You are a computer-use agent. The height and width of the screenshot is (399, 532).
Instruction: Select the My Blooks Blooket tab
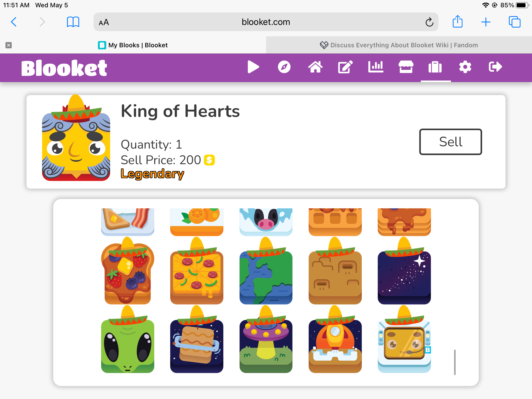133,45
